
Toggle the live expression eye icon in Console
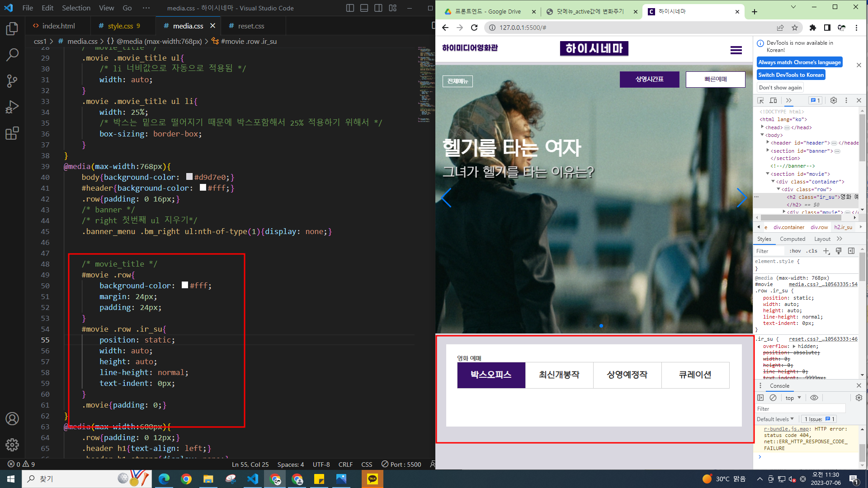[814, 398]
